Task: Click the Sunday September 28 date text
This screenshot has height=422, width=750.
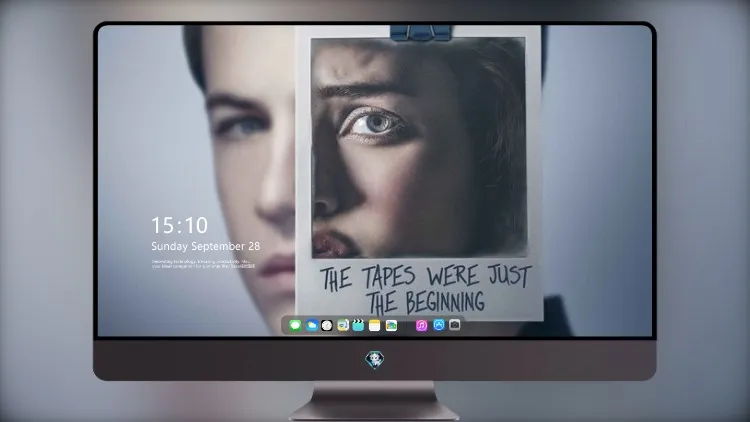Action: click(x=206, y=246)
